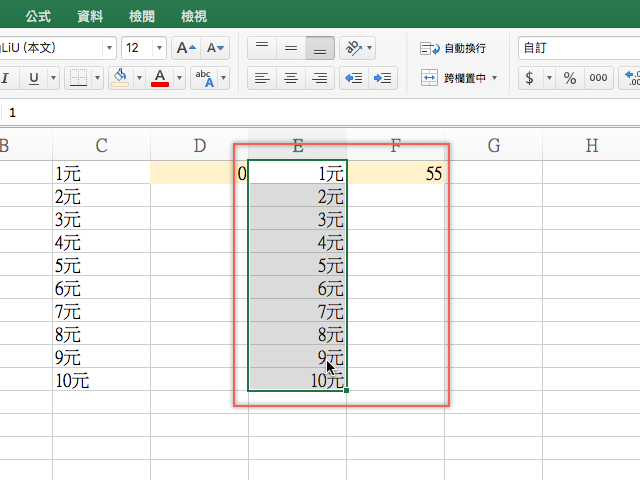Image resolution: width=640 pixels, height=480 pixels.
Task: Open borders dropdown arrow
Action: (x=98, y=78)
